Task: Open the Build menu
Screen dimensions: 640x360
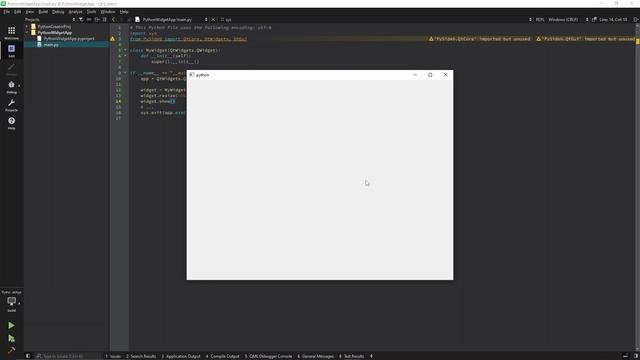Action: click(43, 12)
